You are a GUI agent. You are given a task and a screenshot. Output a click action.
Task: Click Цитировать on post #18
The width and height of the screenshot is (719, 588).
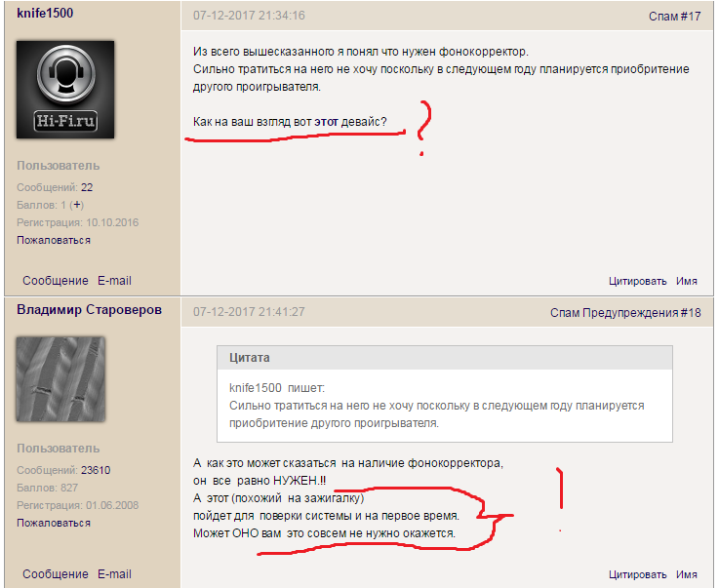click(637, 574)
